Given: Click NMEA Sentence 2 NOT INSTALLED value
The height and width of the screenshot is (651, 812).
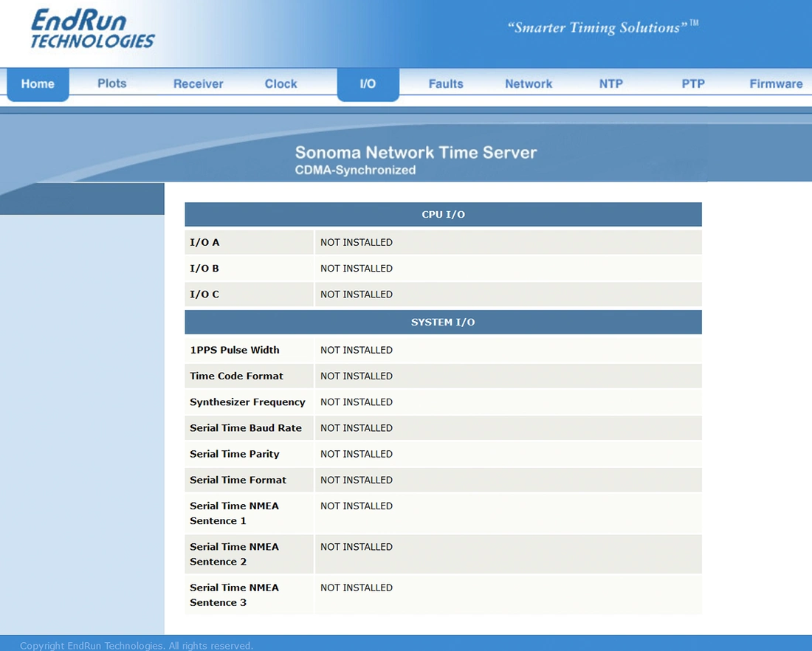Looking at the screenshot, I should (x=357, y=547).
